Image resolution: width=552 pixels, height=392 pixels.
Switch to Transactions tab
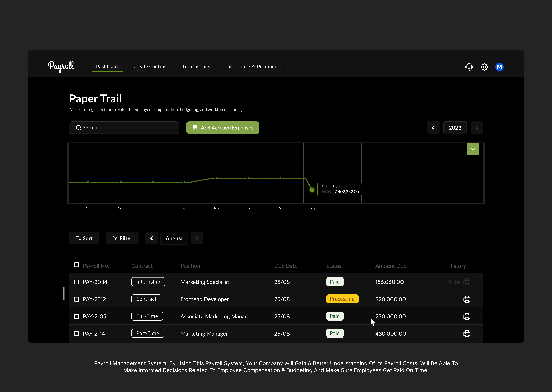click(196, 66)
